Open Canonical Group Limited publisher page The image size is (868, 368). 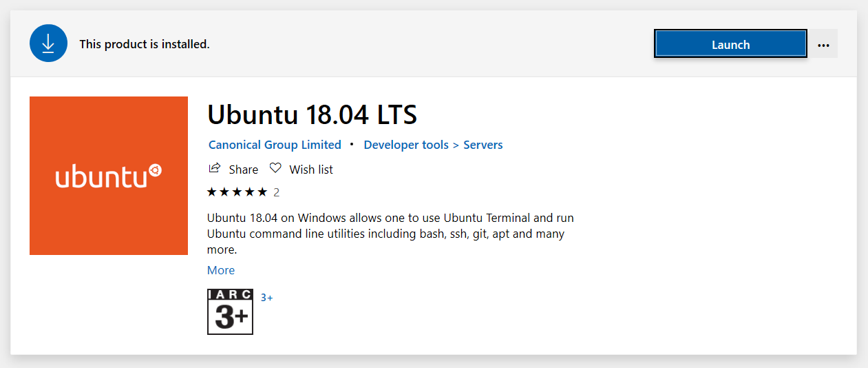[275, 145]
